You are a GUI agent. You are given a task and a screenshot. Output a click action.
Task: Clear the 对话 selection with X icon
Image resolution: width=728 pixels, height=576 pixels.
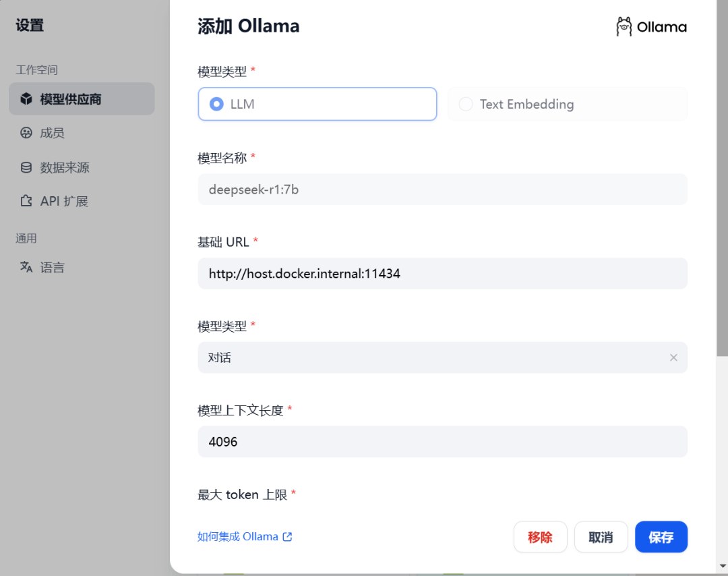[673, 357]
